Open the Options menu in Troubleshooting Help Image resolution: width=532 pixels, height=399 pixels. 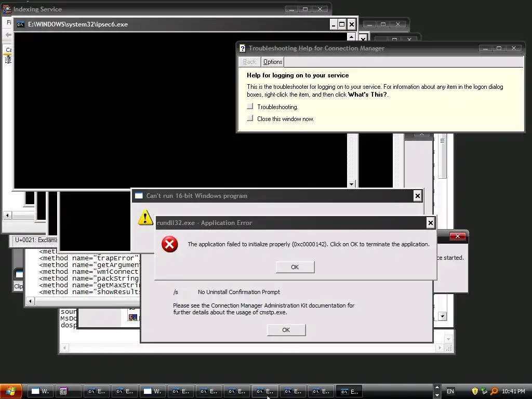pos(273,62)
